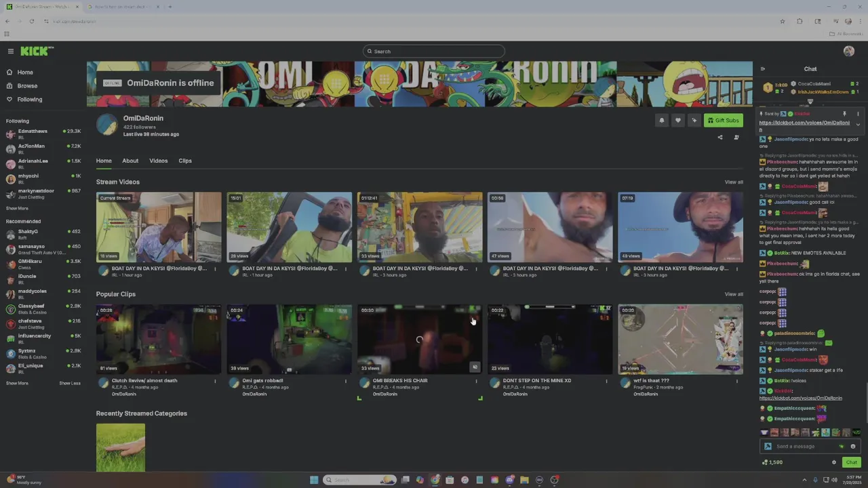The height and width of the screenshot is (488, 868).
Task: Click Windows Start button in taskbar
Action: [x=314, y=480]
